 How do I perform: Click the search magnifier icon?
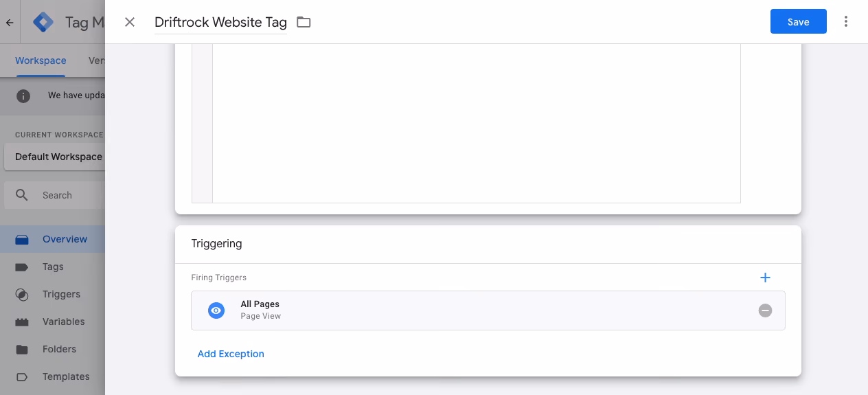(x=22, y=195)
